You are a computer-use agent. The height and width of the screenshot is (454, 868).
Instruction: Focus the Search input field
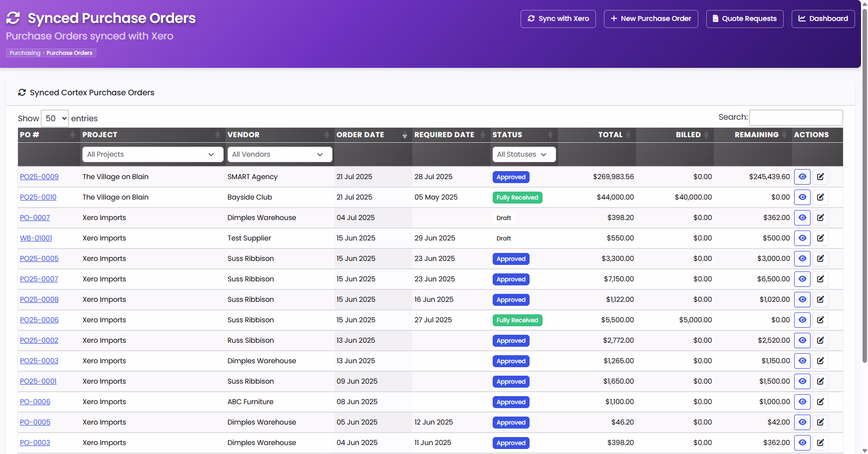coord(796,118)
